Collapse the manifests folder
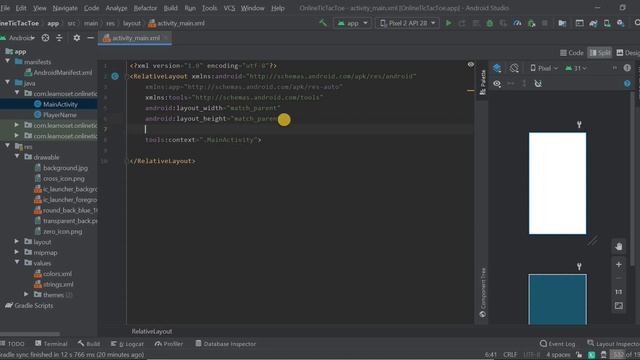Screen dimensions: 640x360 click(7, 62)
